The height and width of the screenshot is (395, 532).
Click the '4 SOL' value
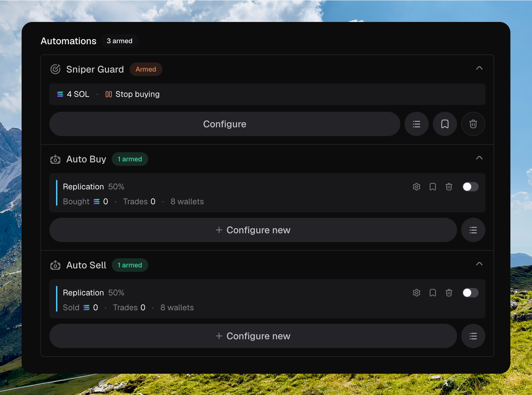pos(78,94)
